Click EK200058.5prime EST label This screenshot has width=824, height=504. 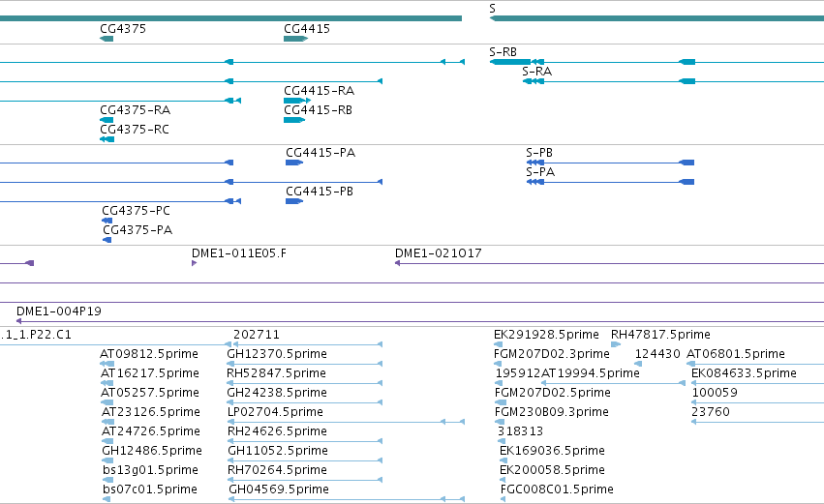pyautogui.click(x=552, y=471)
